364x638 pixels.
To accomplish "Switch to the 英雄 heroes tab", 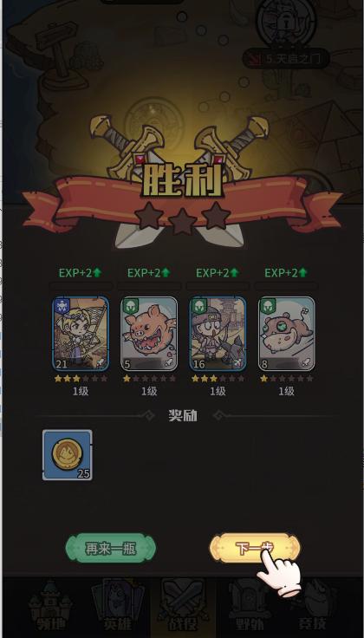I will tap(118, 608).
